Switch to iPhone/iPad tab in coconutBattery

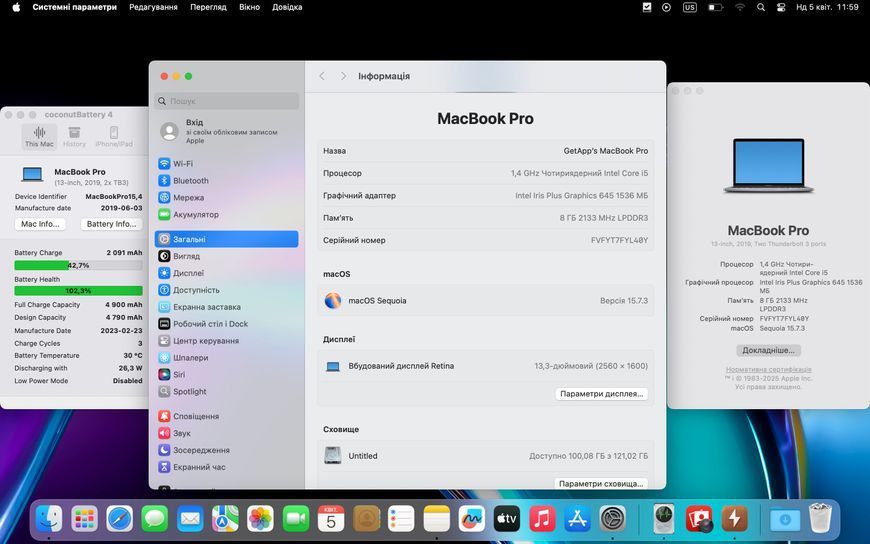click(x=114, y=137)
